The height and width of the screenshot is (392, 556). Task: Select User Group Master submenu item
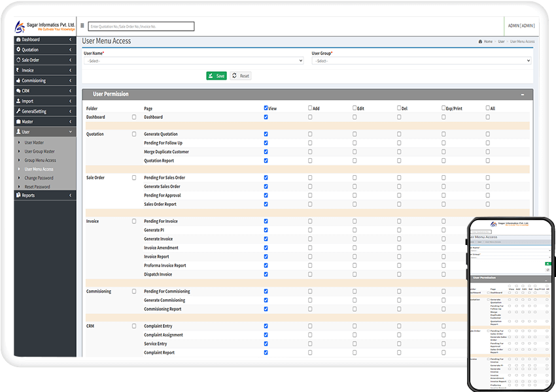[39, 151]
